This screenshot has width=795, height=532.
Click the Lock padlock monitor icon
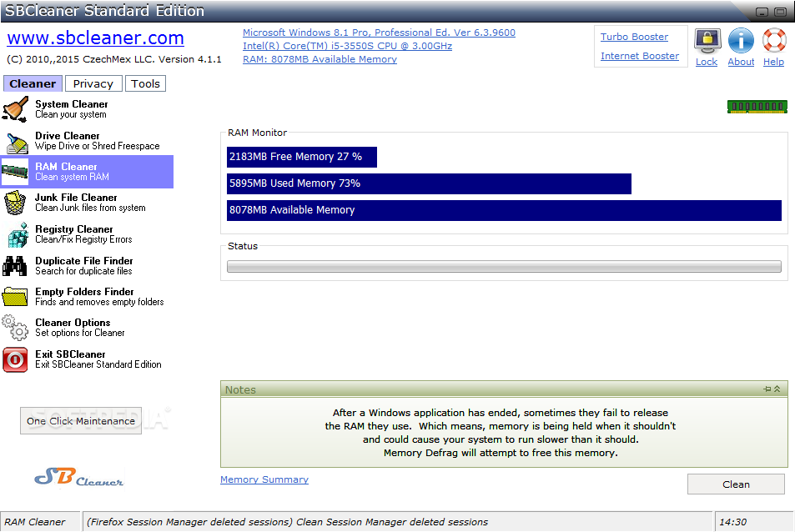(707, 41)
